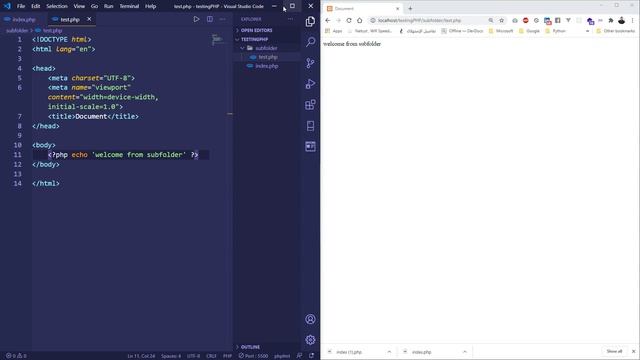Open the Help menu
Viewport: 640px width, 360px height.
pos(151,6)
